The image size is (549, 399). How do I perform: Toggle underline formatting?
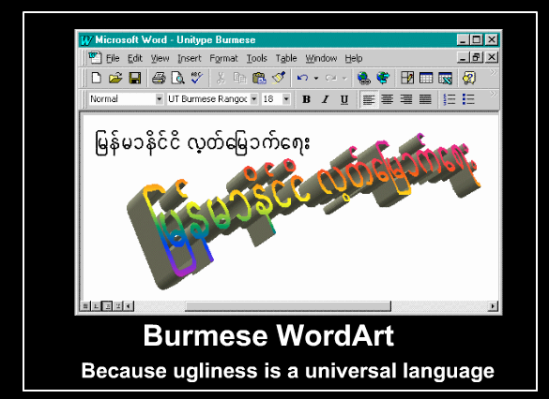click(344, 99)
